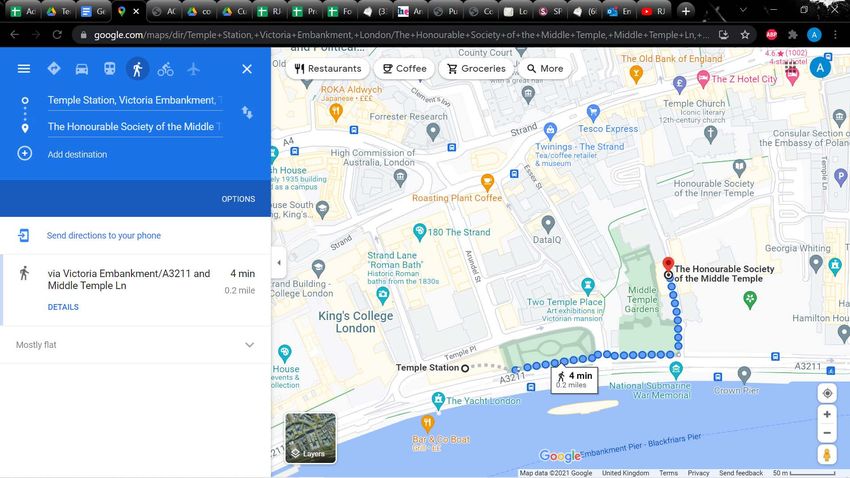Switch to the Google Docs tab

92,11
